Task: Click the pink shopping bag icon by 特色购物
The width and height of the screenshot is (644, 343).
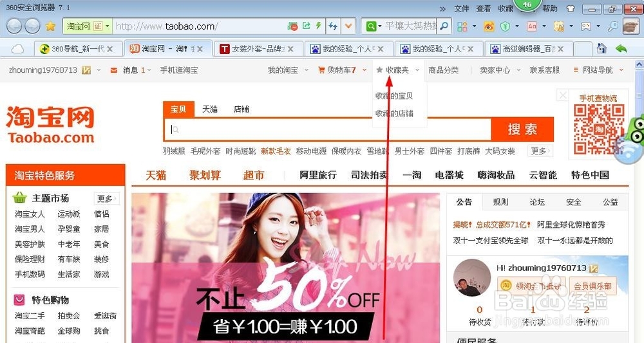Action: 19,299
